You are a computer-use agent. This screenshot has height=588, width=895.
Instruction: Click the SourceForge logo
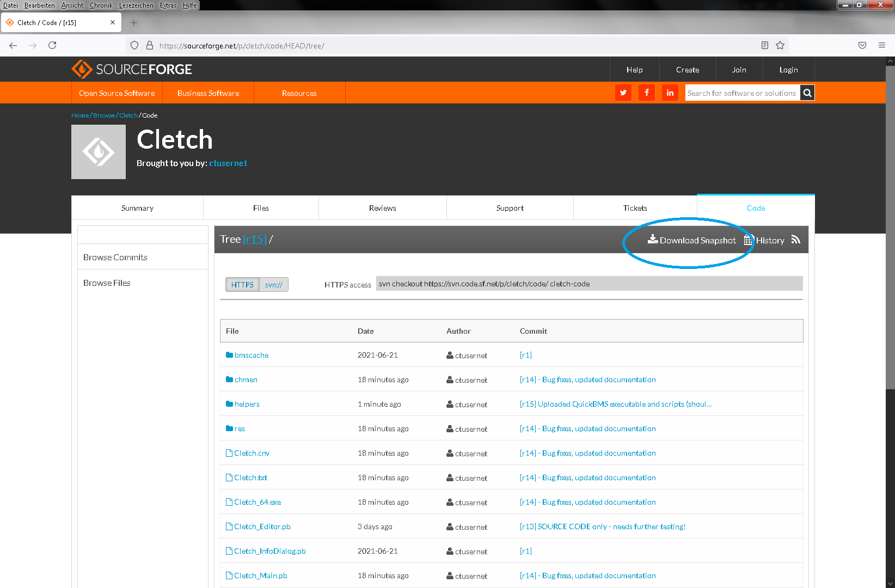click(x=131, y=69)
